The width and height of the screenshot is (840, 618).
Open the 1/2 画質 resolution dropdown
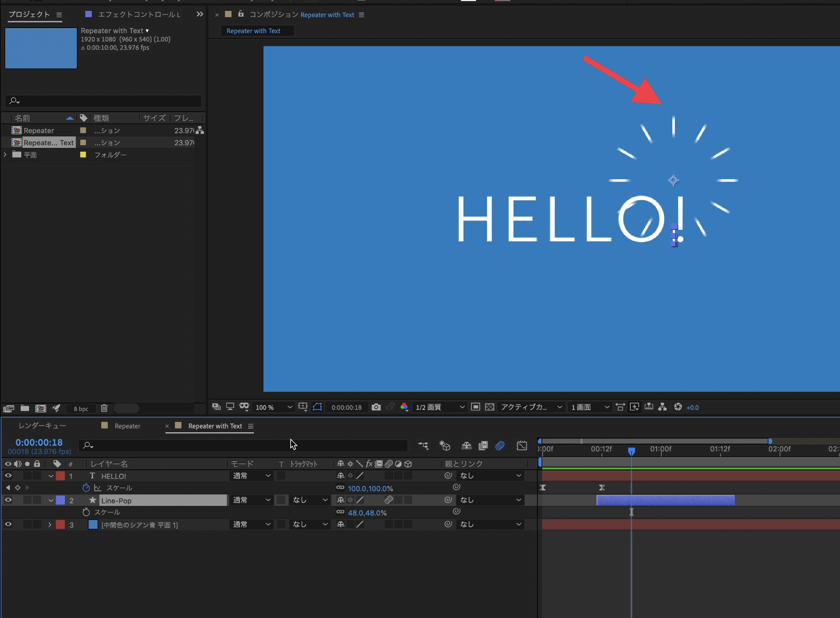440,407
